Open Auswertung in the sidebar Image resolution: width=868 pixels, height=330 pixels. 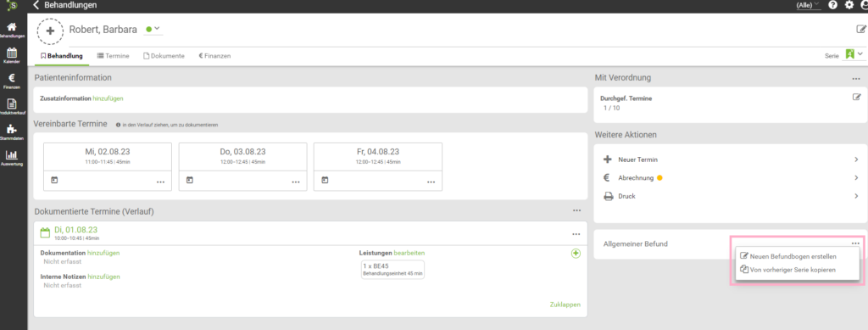pyautogui.click(x=12, y=158)
